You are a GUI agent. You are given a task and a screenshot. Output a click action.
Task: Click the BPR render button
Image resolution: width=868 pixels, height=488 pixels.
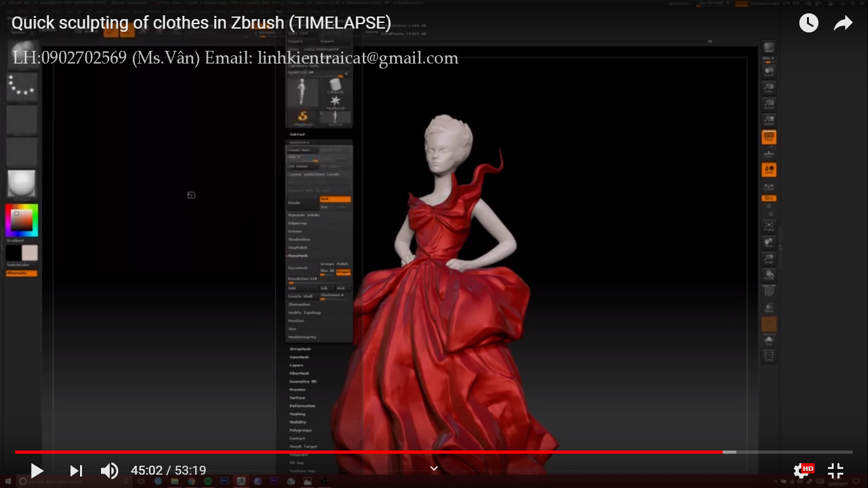coord(769,48)
